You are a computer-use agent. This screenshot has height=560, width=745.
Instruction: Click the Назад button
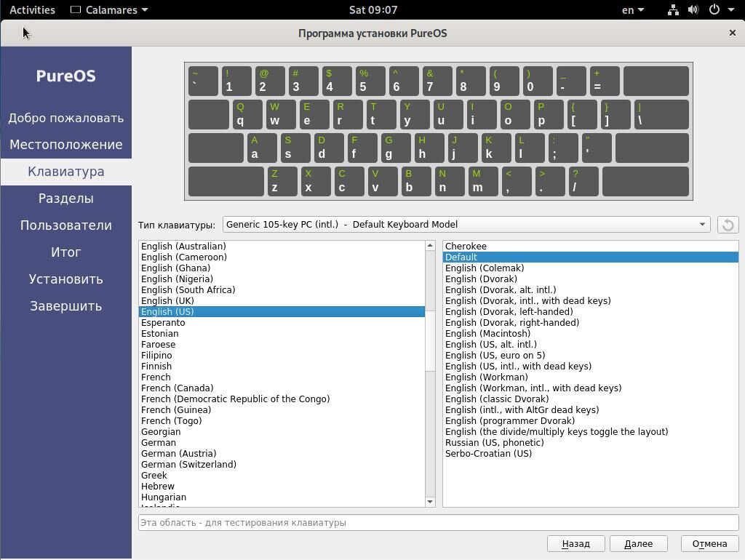coord(575,544)
